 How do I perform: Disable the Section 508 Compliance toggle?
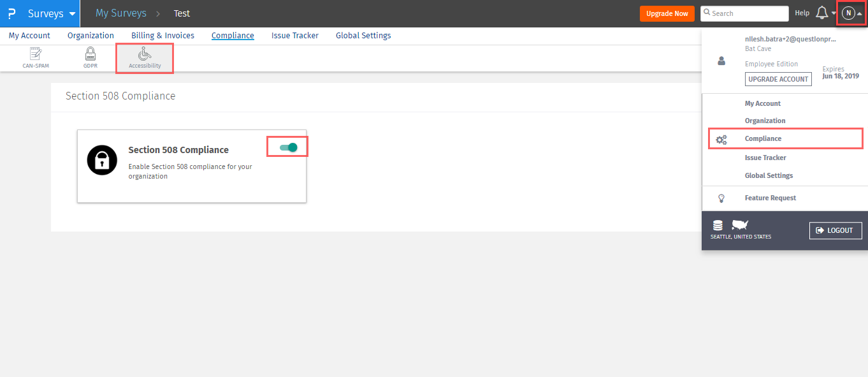pos(289,147)
